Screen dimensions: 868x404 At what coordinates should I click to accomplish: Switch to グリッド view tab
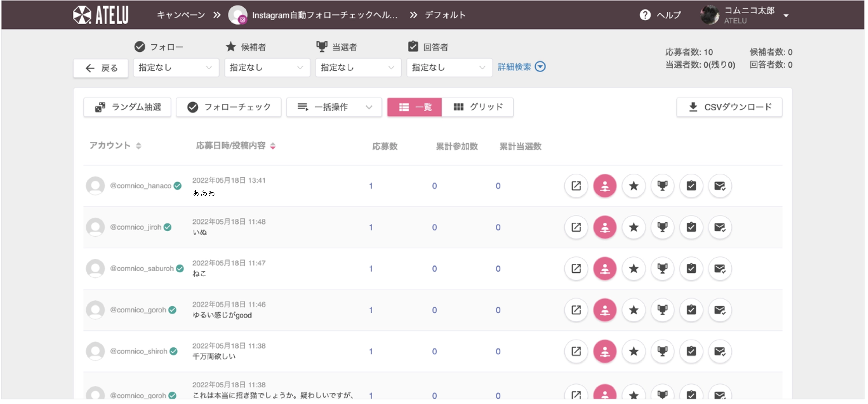click(x=477, y=107)
